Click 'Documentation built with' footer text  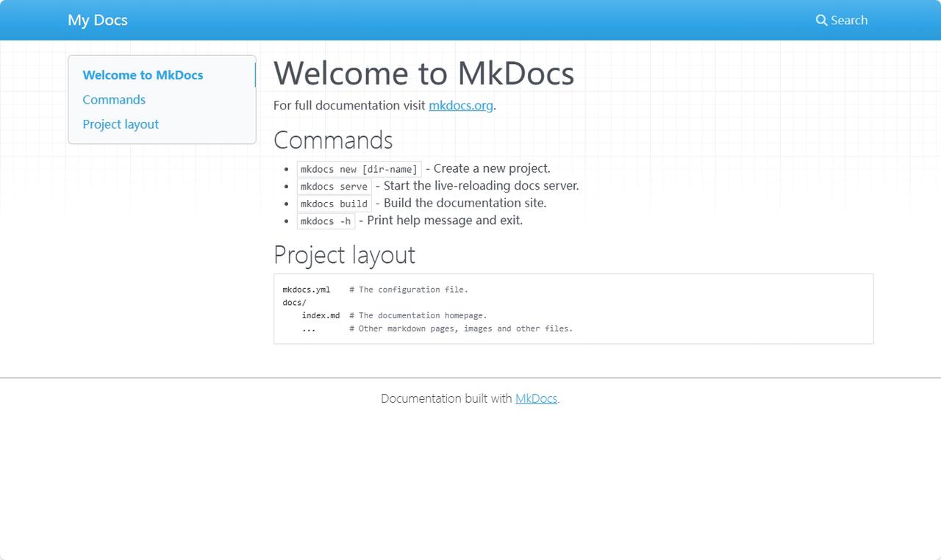tap(446, 398)
